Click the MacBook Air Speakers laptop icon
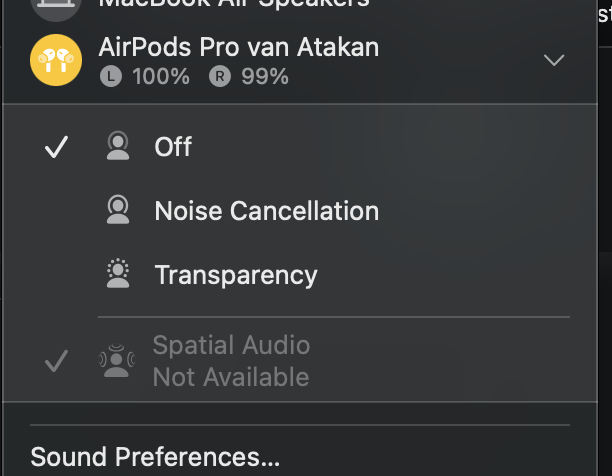 pyautogui.click(x=56, y=6)
